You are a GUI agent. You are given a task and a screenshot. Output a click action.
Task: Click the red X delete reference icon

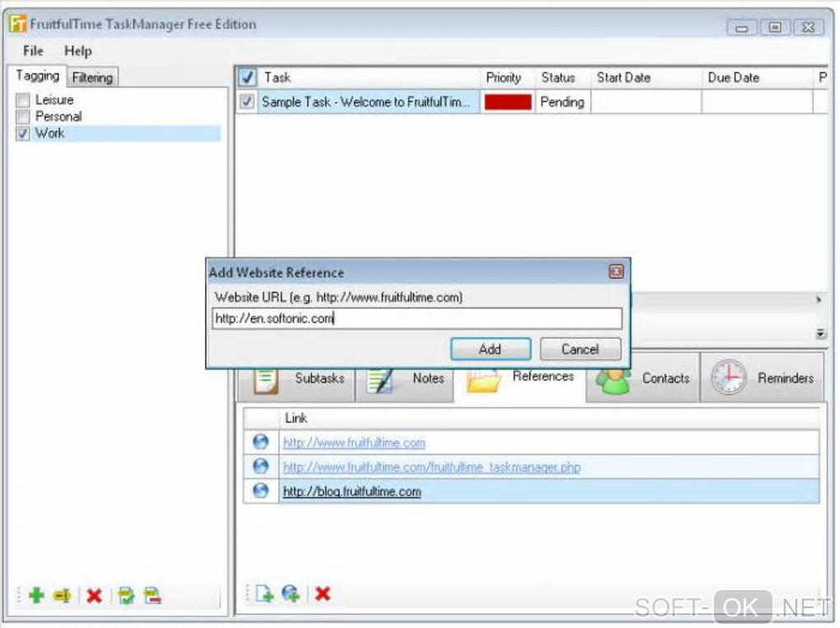tap(323, 593)
